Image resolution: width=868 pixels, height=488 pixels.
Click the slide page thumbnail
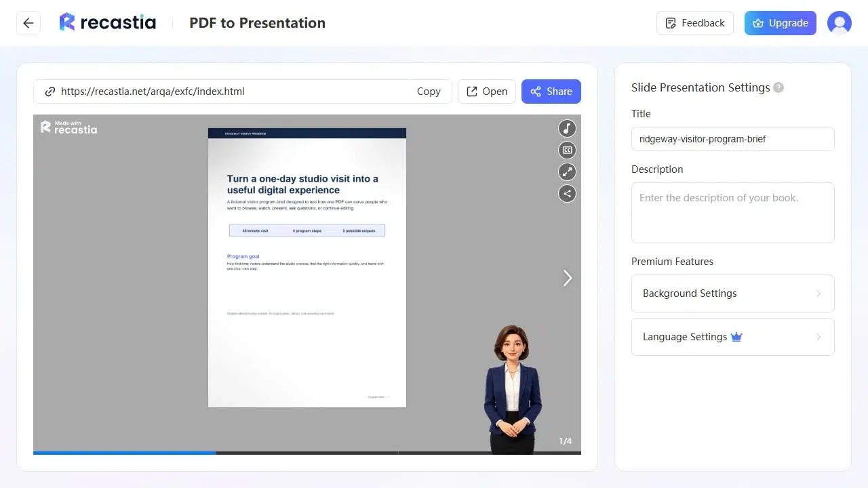click(307, 268)
